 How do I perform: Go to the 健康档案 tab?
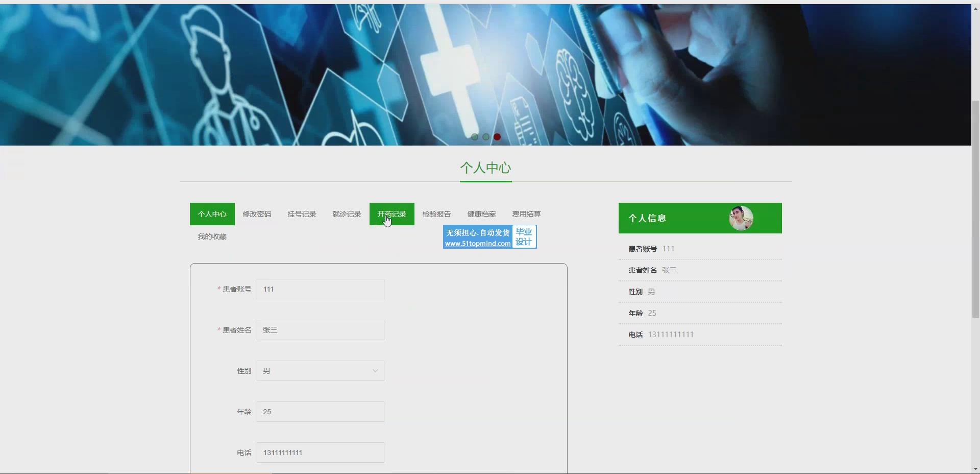[x=482, y=214]
